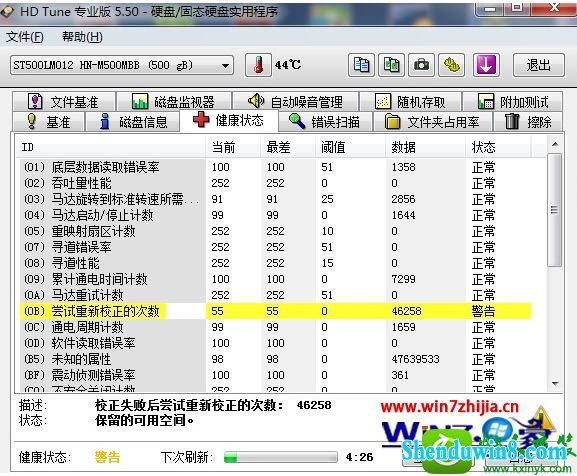Switch to the 擦除 tab

coord(528,122)
